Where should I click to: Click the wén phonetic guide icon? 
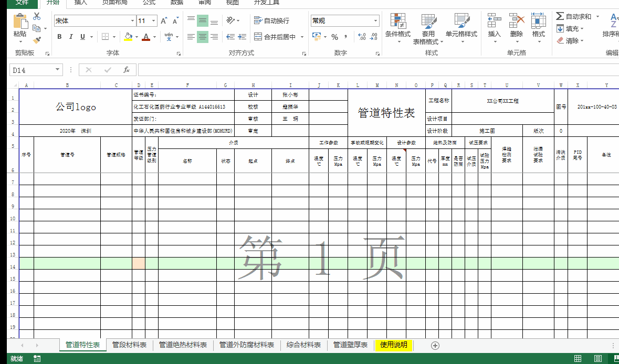click(169, 37)
